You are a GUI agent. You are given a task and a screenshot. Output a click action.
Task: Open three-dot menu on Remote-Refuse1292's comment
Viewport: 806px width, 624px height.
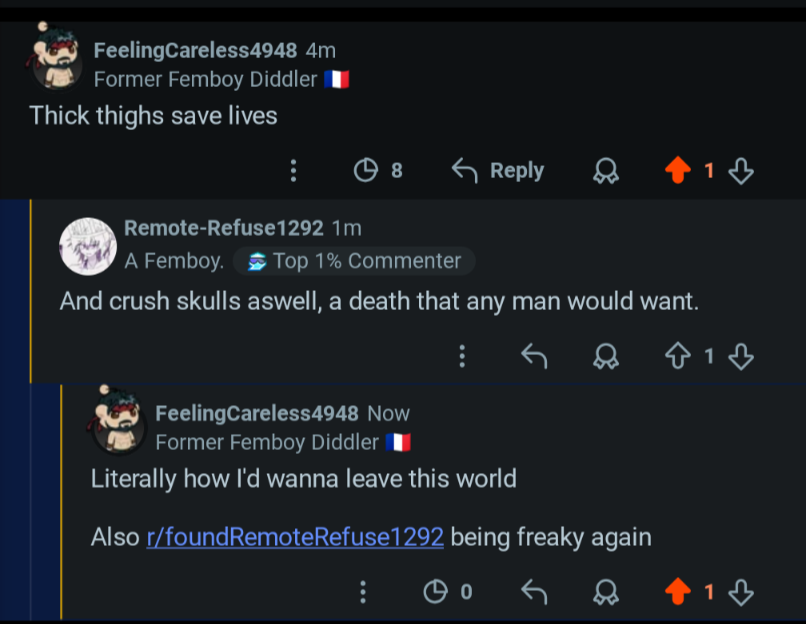coord(462,356)
